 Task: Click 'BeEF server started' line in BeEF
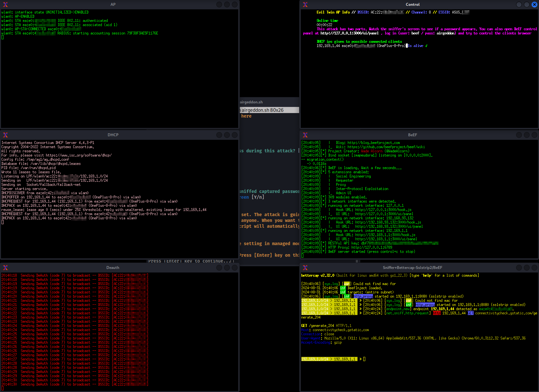tap(372, 252)
